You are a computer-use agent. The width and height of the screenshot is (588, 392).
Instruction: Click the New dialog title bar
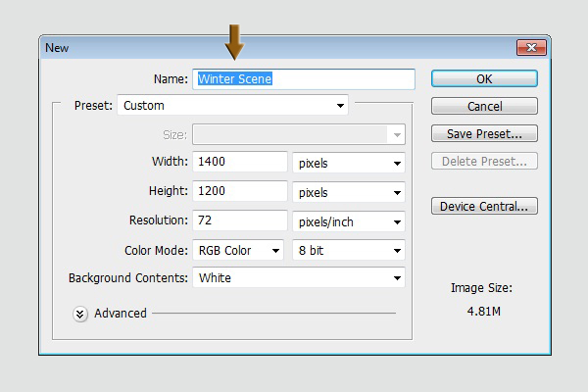274,46
